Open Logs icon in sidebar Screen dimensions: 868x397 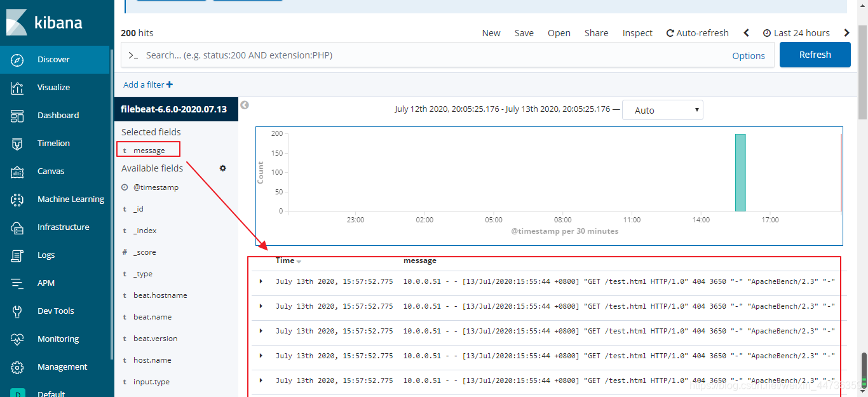click(18, 255)
